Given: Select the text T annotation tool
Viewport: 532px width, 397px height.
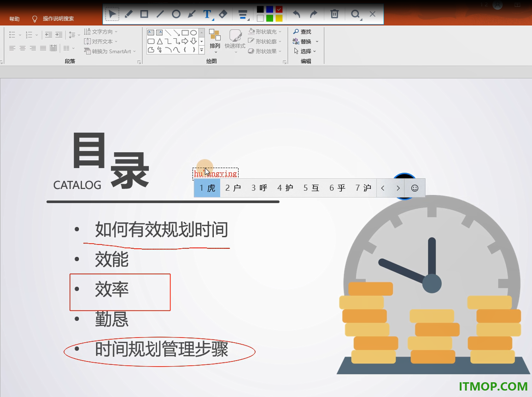Looking at the screenshot, I should (x=207, y=14).
